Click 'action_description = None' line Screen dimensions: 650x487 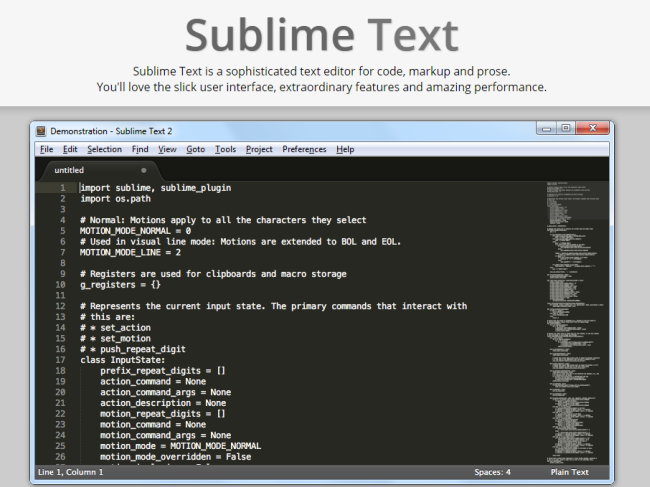[163, 403]
